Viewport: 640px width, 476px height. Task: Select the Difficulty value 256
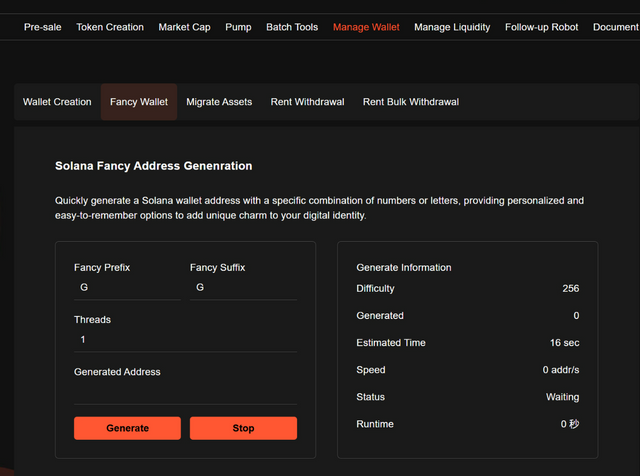570,288
